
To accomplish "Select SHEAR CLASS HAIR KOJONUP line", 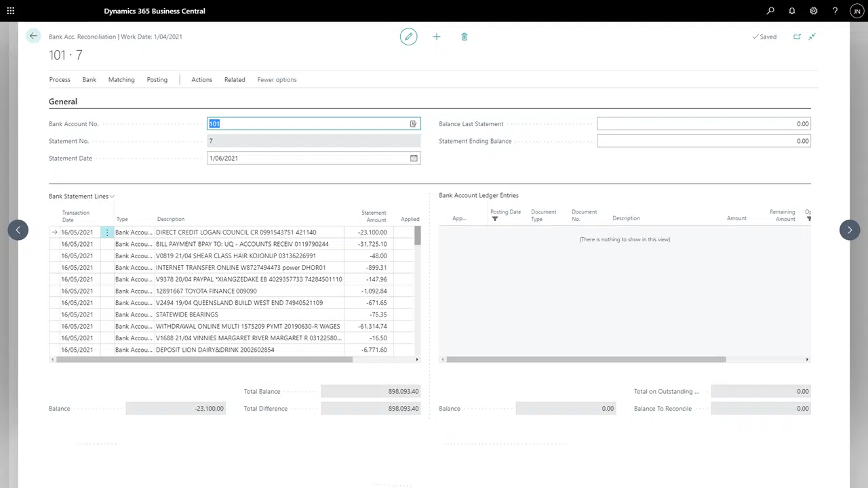I will (x=236, y=256).
